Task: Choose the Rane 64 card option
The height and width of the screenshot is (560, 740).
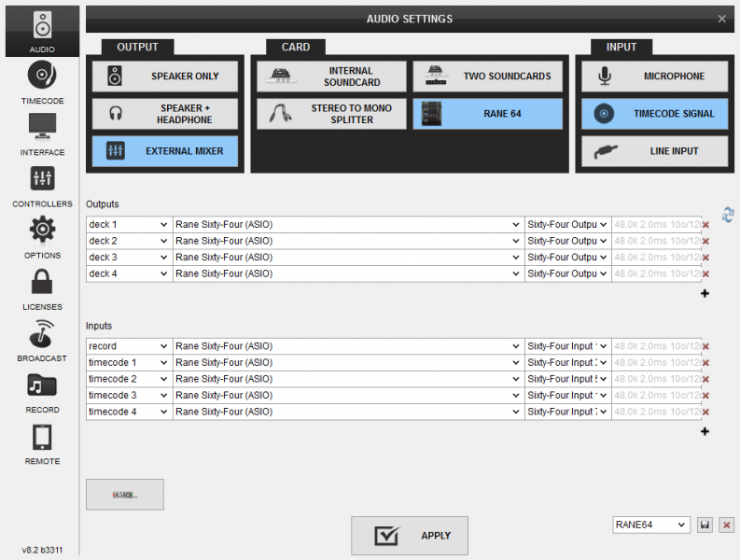Action: pos(487,114)
